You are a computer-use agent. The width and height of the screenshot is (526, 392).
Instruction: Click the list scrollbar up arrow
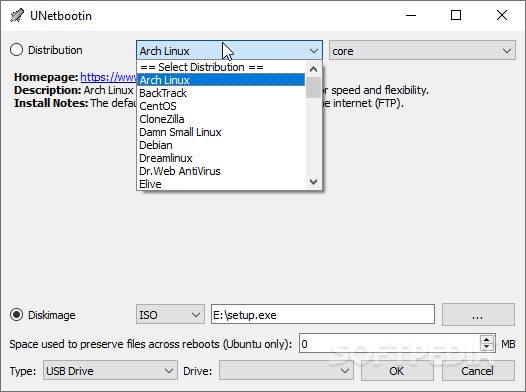click(313, 69)
